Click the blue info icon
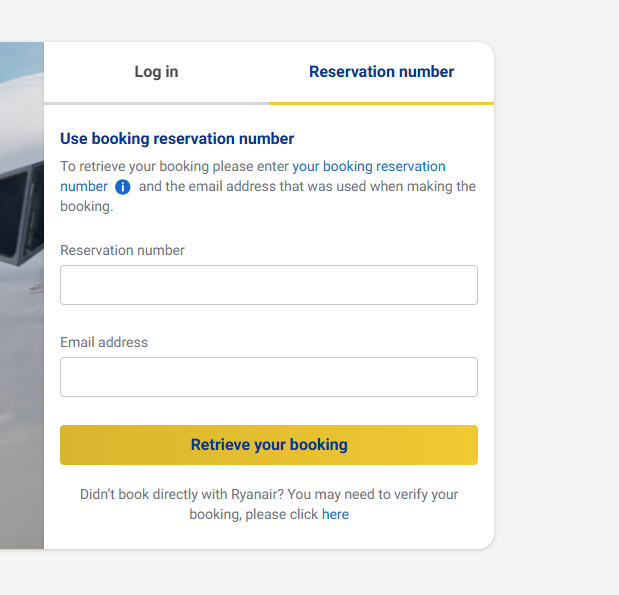Screen dimensions: 619x595 pos(123,187)
